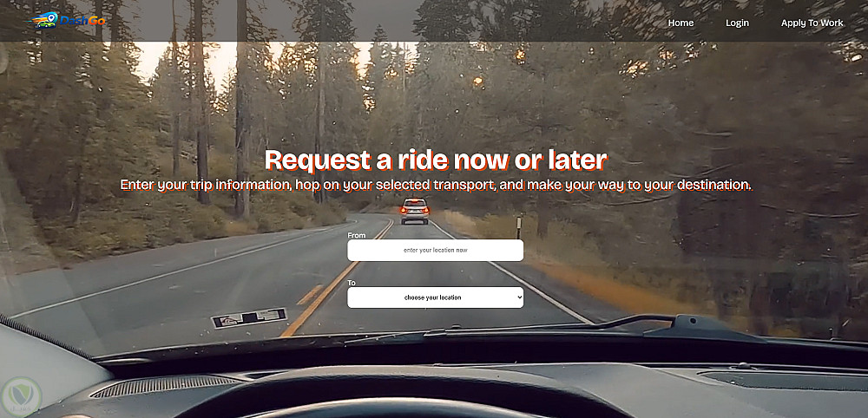Click the location pin in the DashGo logo
This screenshot has width=868, height=418.
pyautogui.click(x=52, y=18)
